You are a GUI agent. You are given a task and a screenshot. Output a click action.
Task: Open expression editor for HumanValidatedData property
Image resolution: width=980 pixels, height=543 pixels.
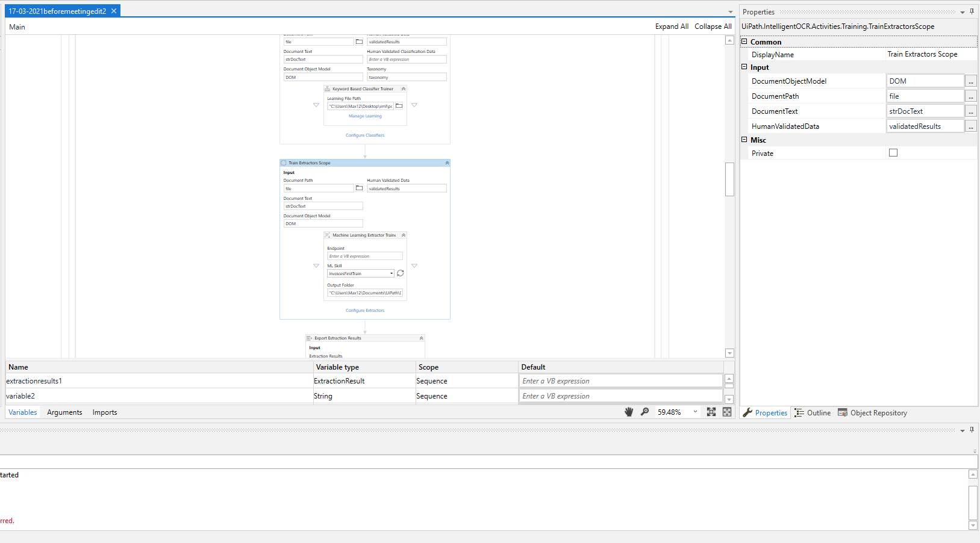point(971,126)
